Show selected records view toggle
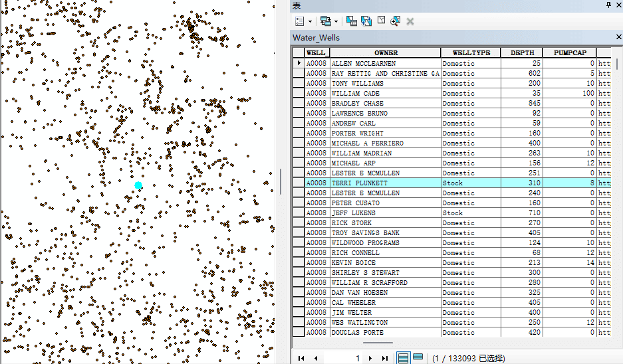 [x=418, y=357]
